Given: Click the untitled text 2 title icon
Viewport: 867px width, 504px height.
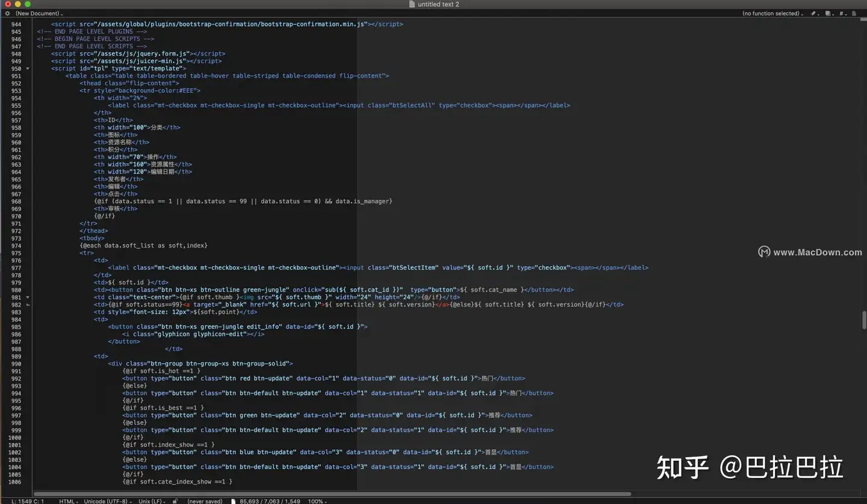Looking at the screenshot, I should tap(412, 4).
